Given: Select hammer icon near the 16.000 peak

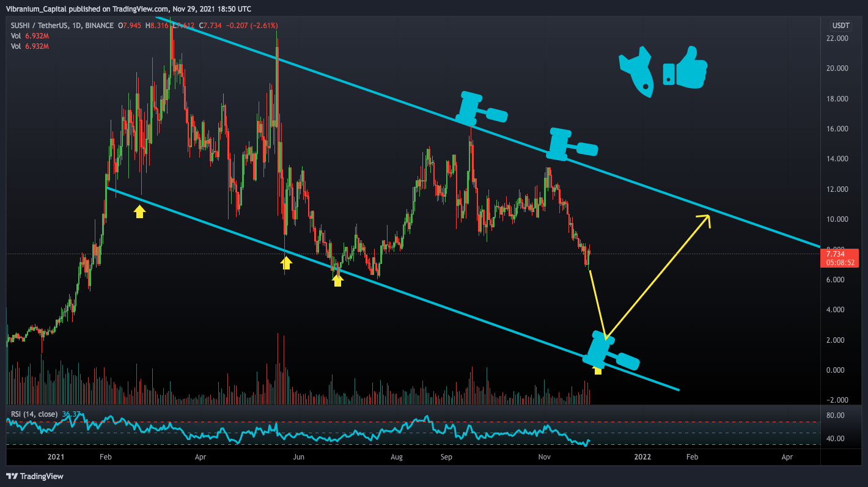Looking at the screenshot, I should [x=480, y=108].
